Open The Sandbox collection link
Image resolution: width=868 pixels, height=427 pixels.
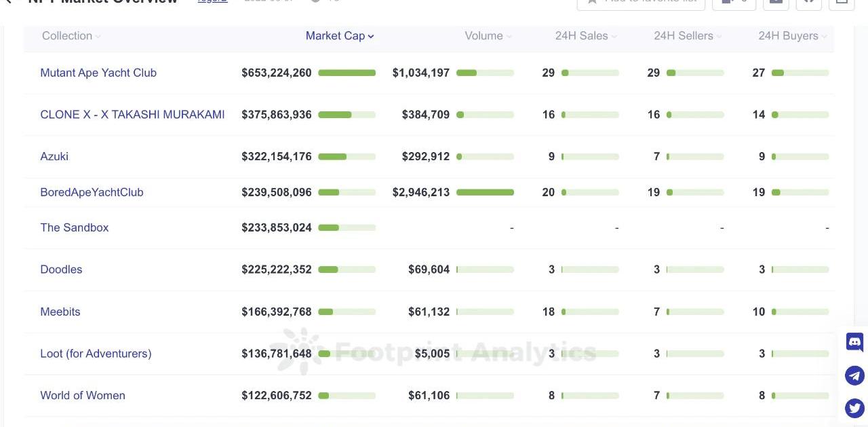point(75,227)
